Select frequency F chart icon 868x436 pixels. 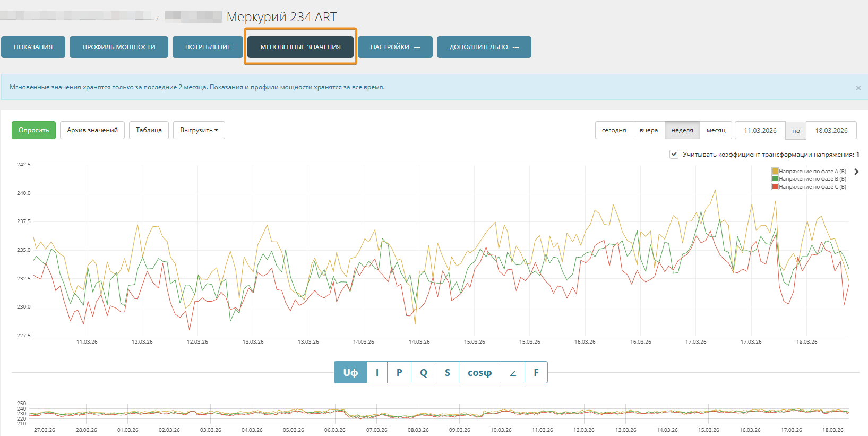tap(536, 372)
